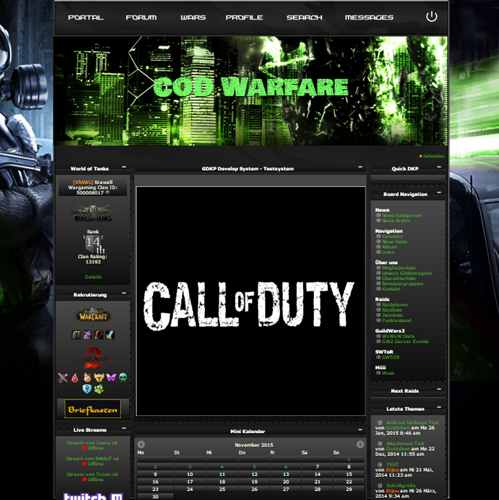
Task: Click the green paw GW2 profession icon
Action: click(x=99, y=389)
